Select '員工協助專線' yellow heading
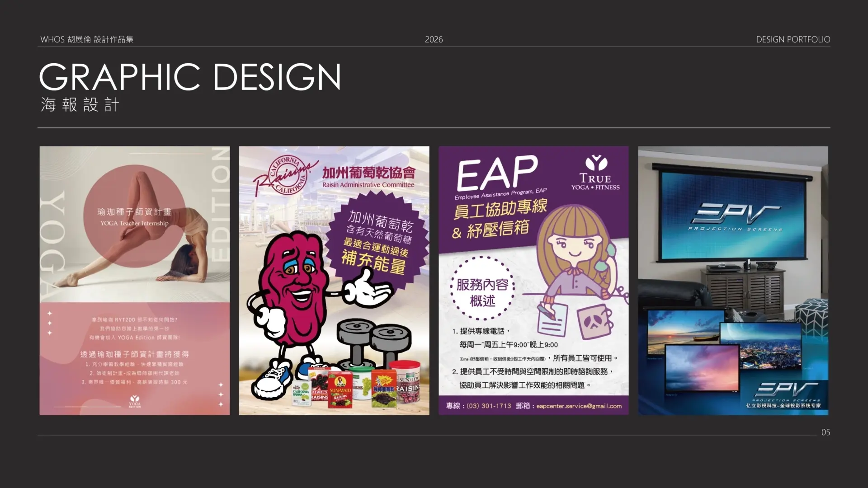Screen dimensions: 868x488 pos(500,209)
